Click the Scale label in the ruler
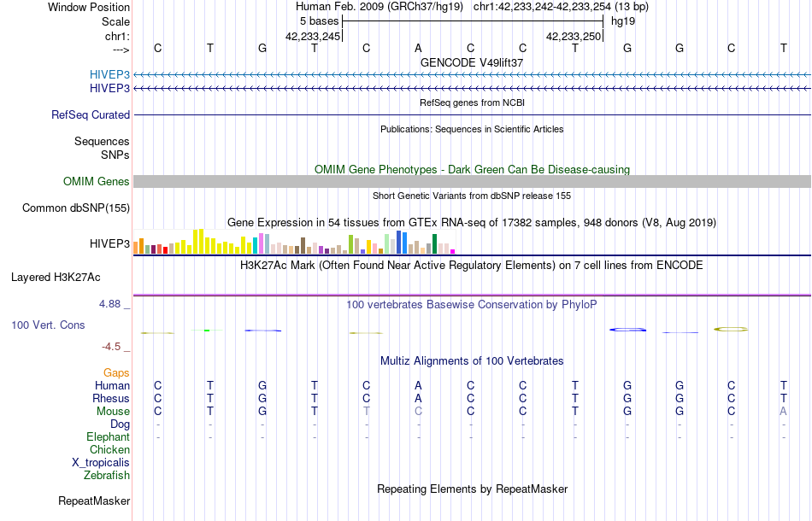Image resolution: width=812 pixels, height=521 pixels. pos(115,21)
